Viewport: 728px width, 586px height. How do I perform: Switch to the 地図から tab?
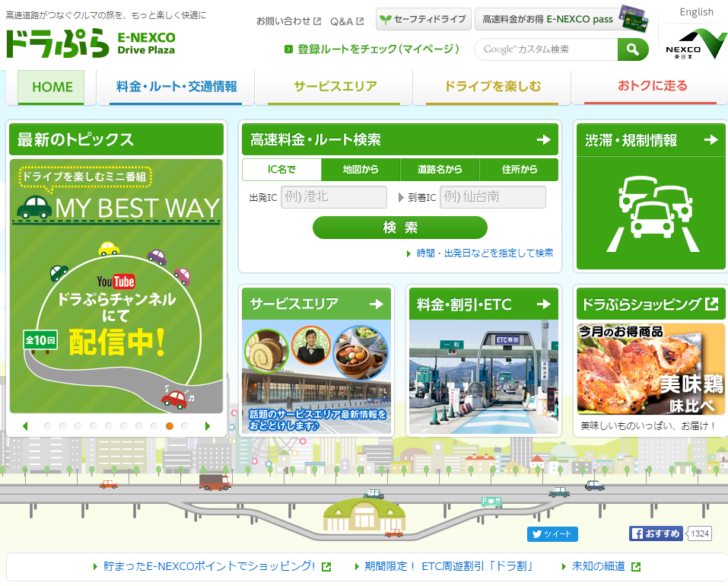(x=361, y=170)
